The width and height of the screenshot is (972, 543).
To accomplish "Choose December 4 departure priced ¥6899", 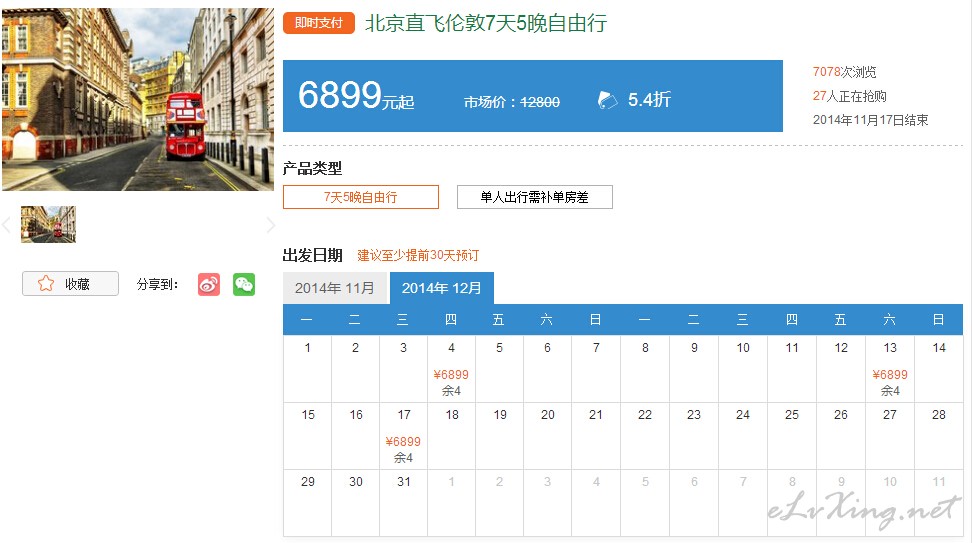I will click(x=451, y=369).
